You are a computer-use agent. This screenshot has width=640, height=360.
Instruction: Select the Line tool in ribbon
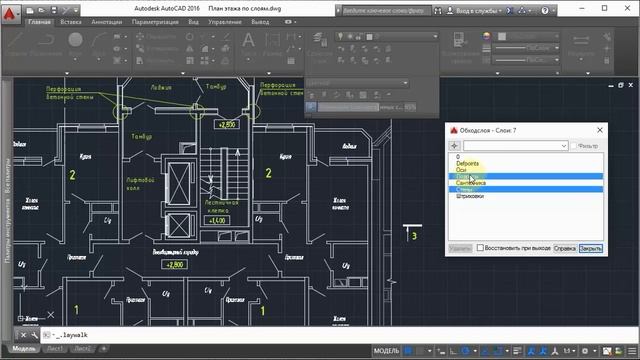pos(16,43)
